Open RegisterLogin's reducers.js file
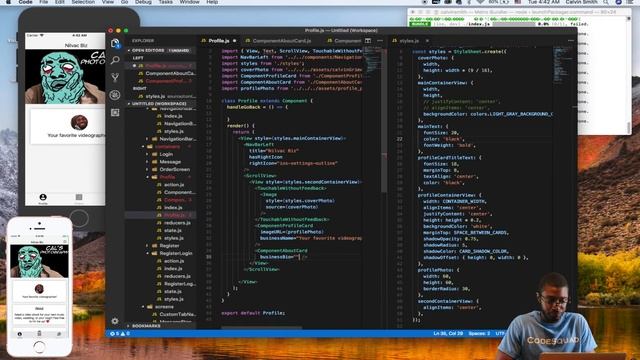 (x=177, y=276)
